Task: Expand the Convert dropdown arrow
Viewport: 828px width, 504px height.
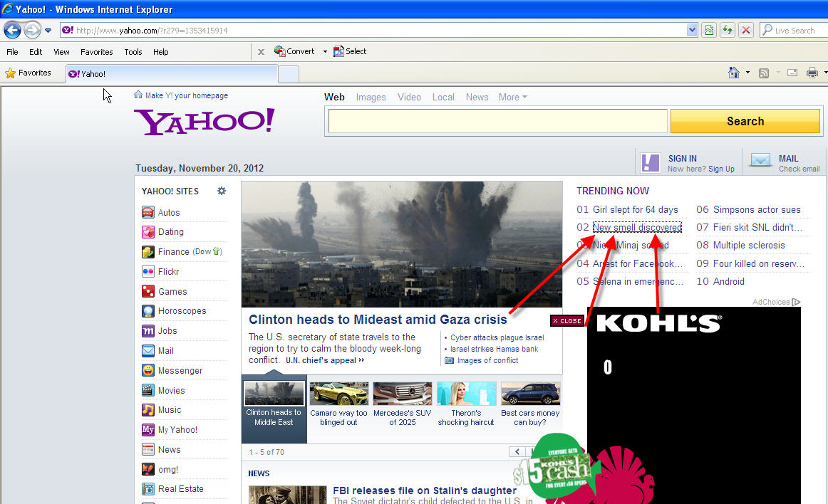Action: (325, 52)
